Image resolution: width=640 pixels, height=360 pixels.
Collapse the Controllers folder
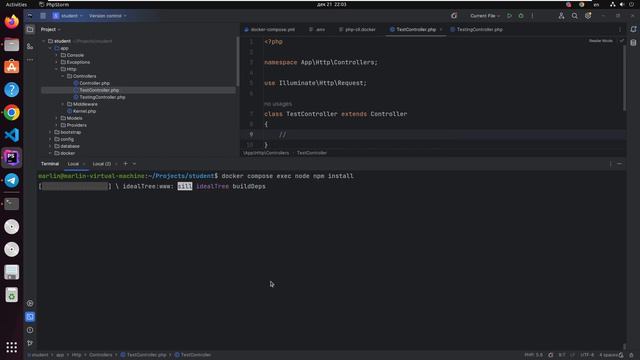[x=63, y=76]
